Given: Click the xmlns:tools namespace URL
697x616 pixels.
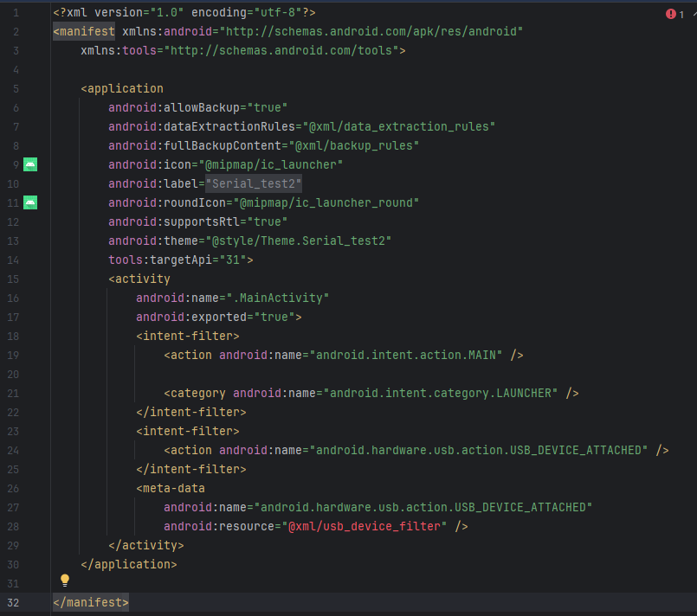Looking at the screenshot, I should coord(281,51).
